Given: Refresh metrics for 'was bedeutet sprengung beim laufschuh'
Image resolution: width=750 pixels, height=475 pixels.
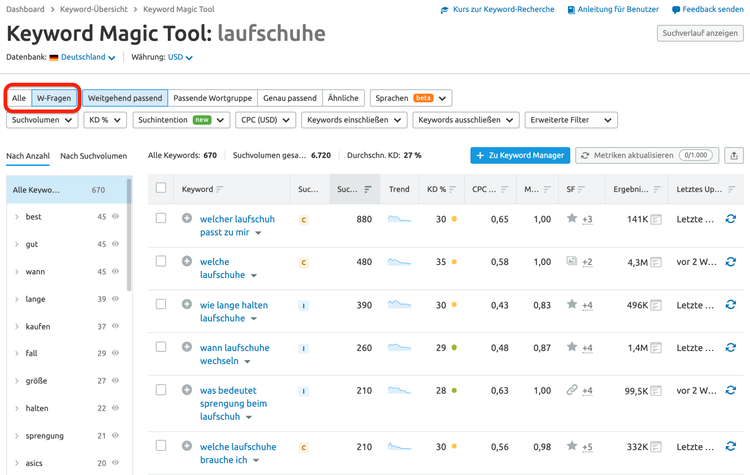Looking at the screenshot, I should 730,390.
